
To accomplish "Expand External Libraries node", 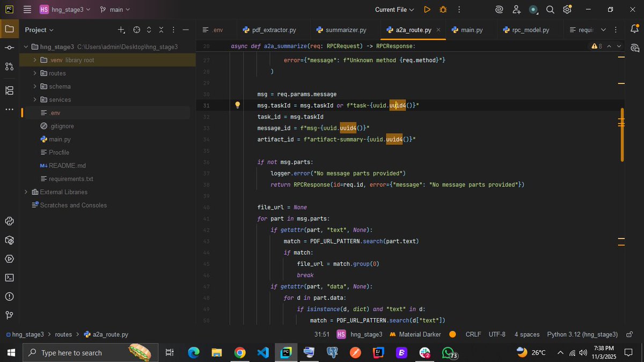I will [26, 192].
